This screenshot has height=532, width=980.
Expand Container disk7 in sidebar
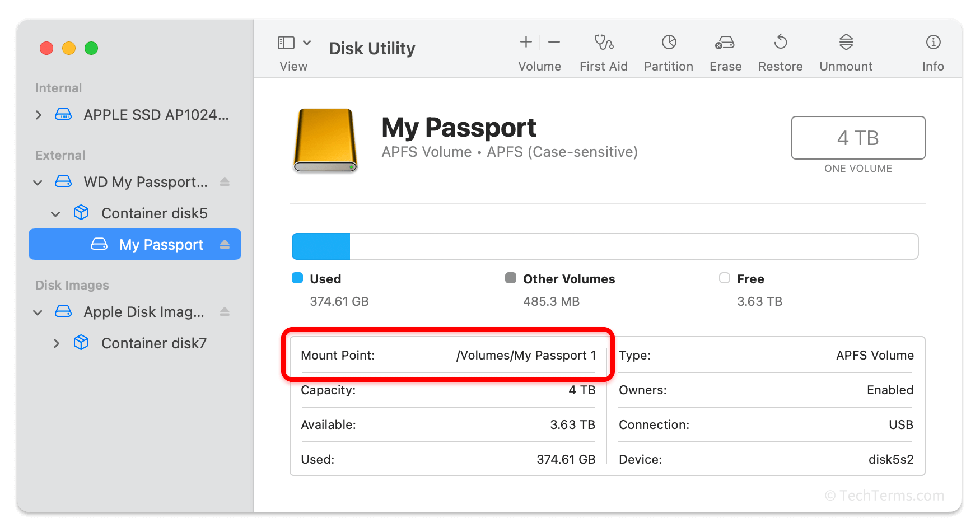click(56, 343)
